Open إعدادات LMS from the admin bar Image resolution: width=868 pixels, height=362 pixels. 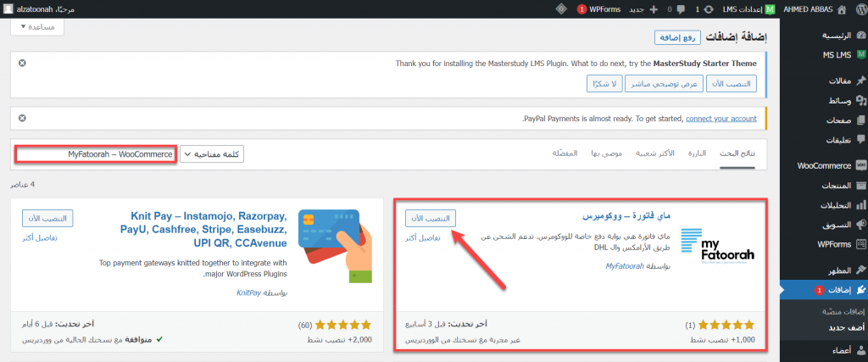[x=751, y=8]
